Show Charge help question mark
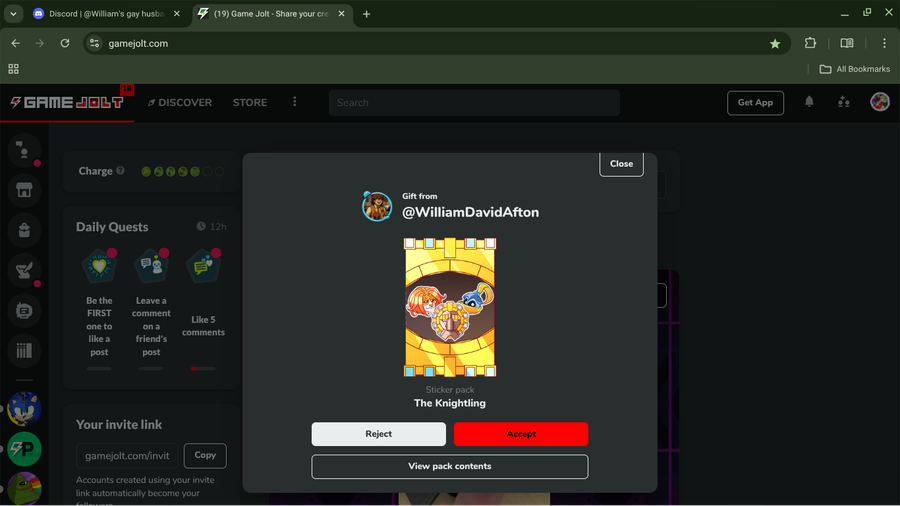Viewport: 900px width, 506px height. pos(120,170)
